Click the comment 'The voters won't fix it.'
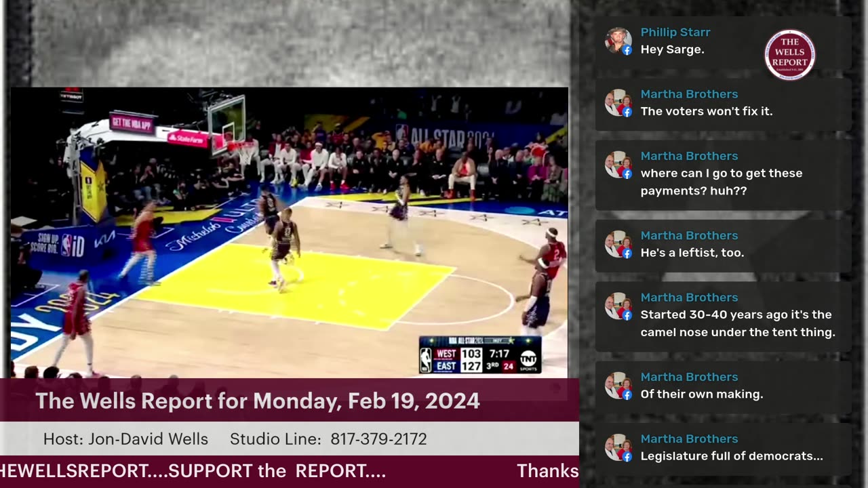Image resolution: width=868 pixels, height=488 pixels. tap(707, 111)
